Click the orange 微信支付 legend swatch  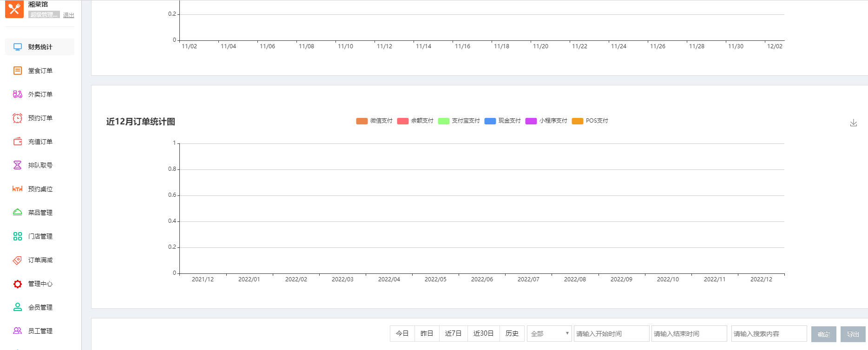362,121
